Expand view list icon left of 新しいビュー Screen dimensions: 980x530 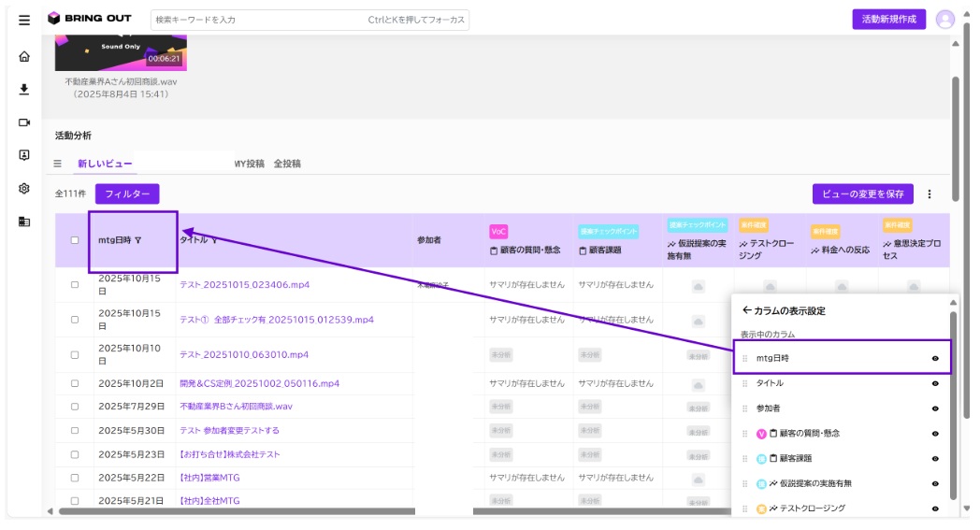tap(57, 164)
